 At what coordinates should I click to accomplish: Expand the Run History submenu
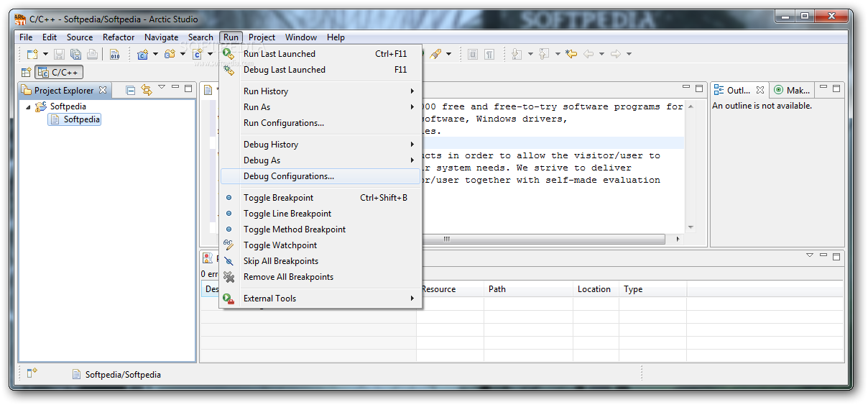coord(320,91)
